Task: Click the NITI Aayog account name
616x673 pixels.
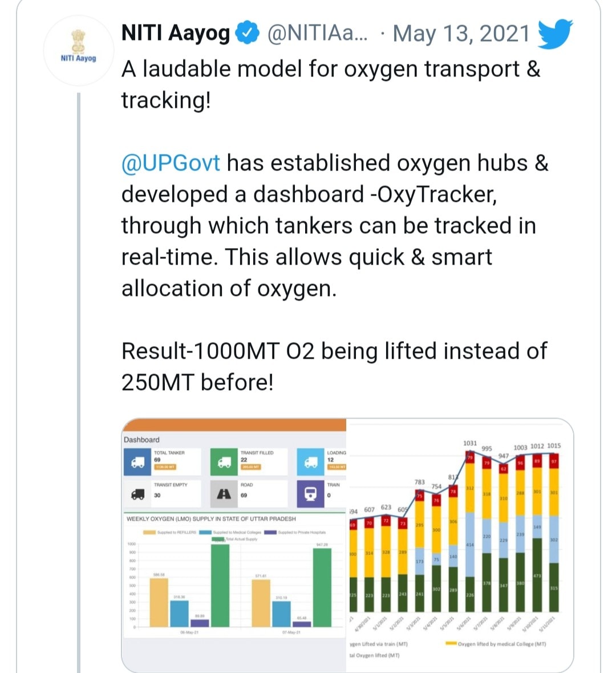Action: pos(176,34)
